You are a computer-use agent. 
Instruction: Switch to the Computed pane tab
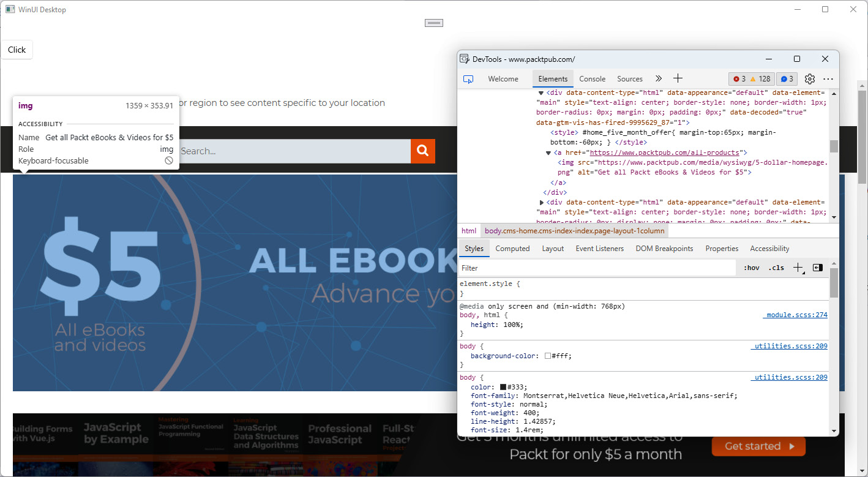pyautogui.click(x=512, y=249)
